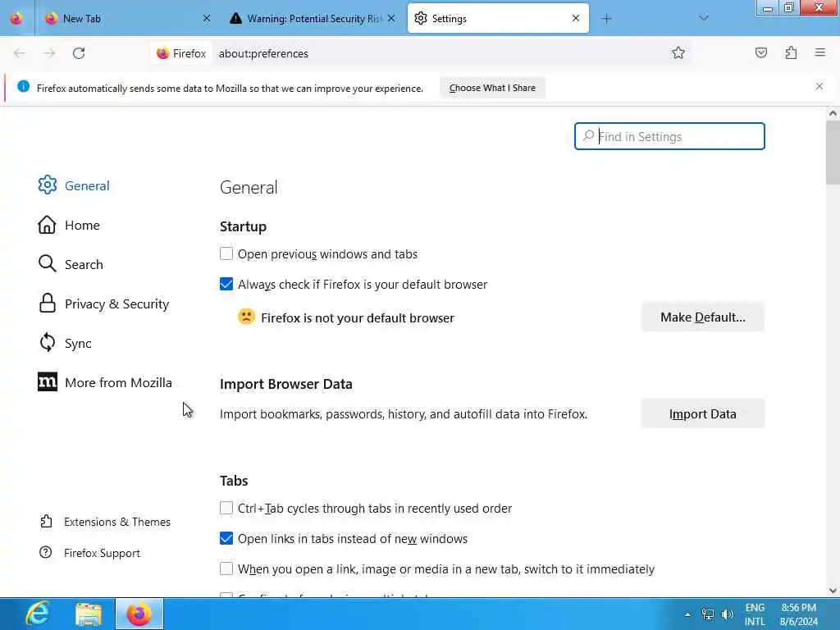This screenshot has width=840, height=630.
Task: Open the clock showing 8:56 PM
Action: tap(799, 614)
